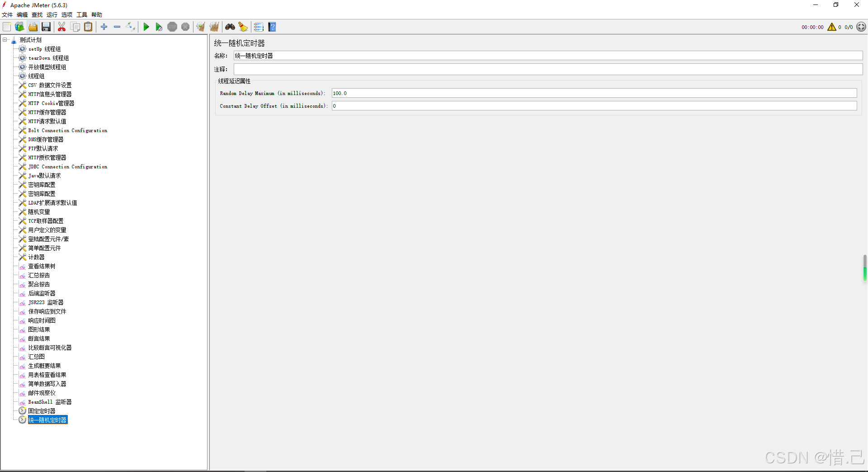Viewport: 868px width, 472px height.
Task: Select 用表格查看结果 listener
Action: pyautogui.click(x=47, y=375)
